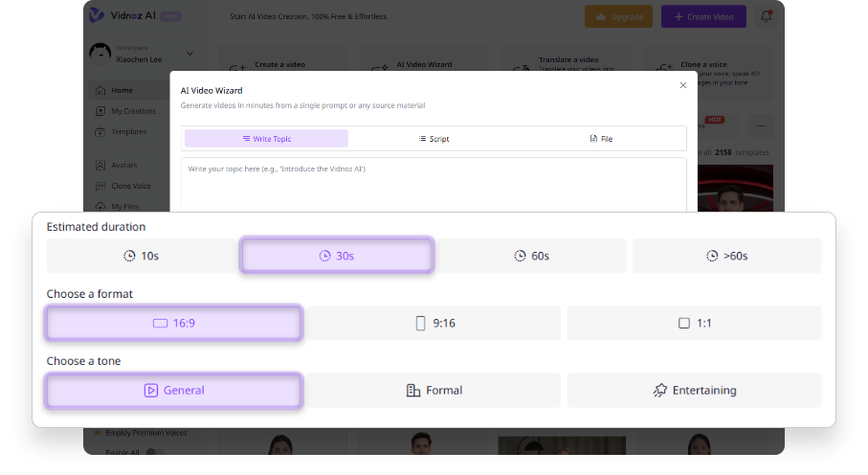Open Home in the sidebar

(122, 91)
